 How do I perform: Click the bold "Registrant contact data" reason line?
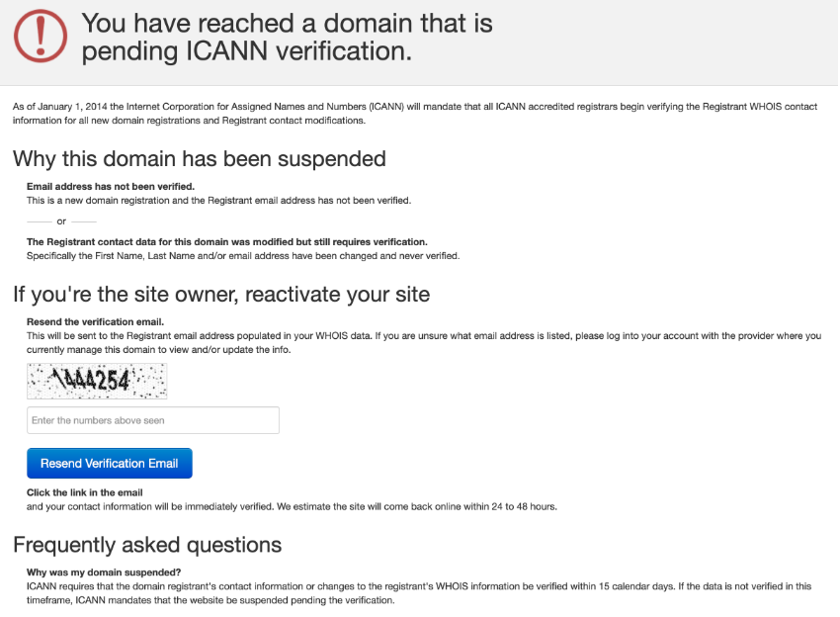coord(226,241)
